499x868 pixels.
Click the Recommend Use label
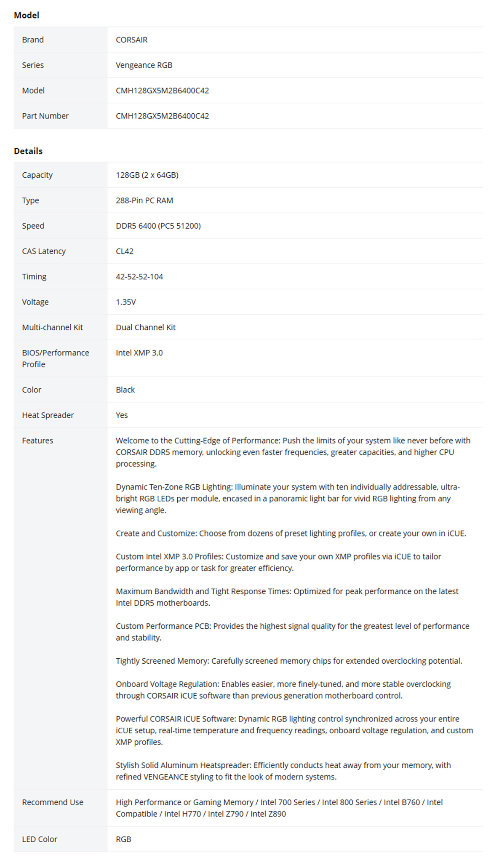(x=53, y=802)
